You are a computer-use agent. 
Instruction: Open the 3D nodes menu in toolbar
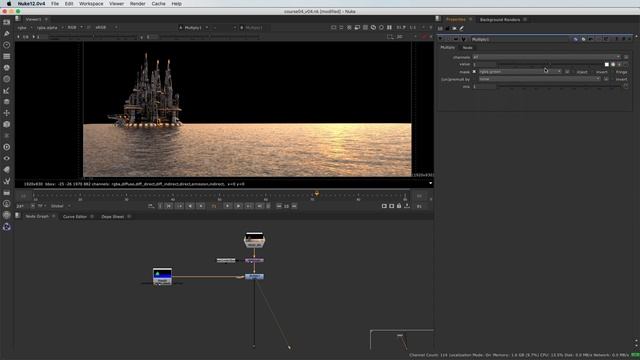point(7,124)
